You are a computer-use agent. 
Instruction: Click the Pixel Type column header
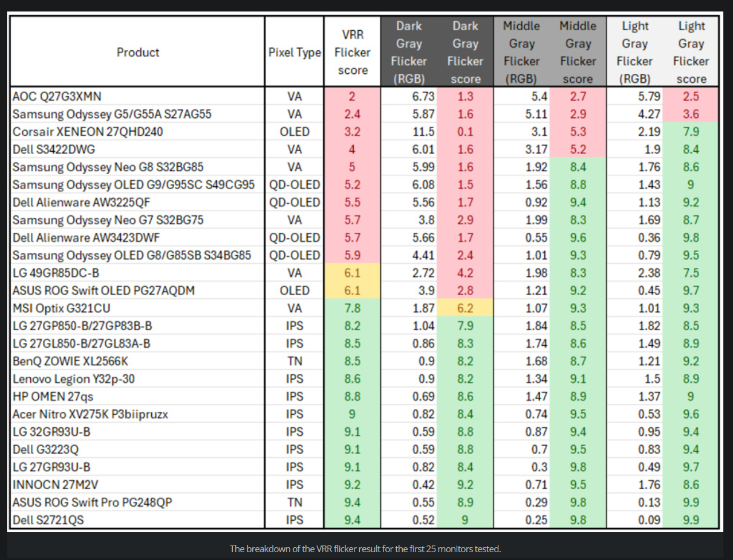295,53
